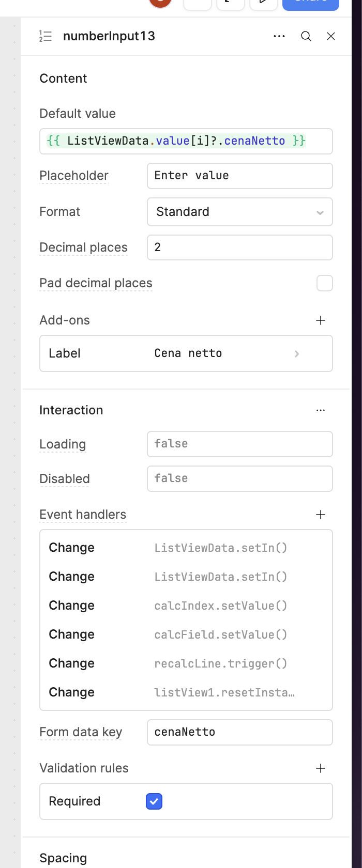
Task: Expand the Label add-on Cena netto
Action: click(x=186, y=353)
